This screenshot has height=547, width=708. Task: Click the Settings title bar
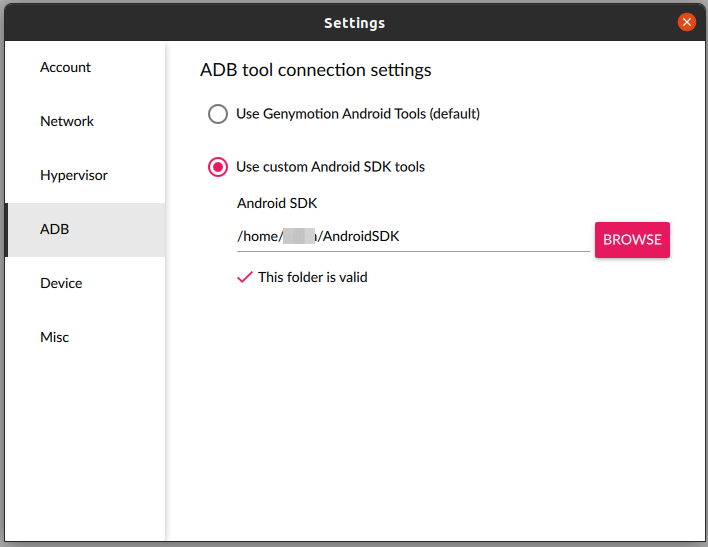pos(354,22)
